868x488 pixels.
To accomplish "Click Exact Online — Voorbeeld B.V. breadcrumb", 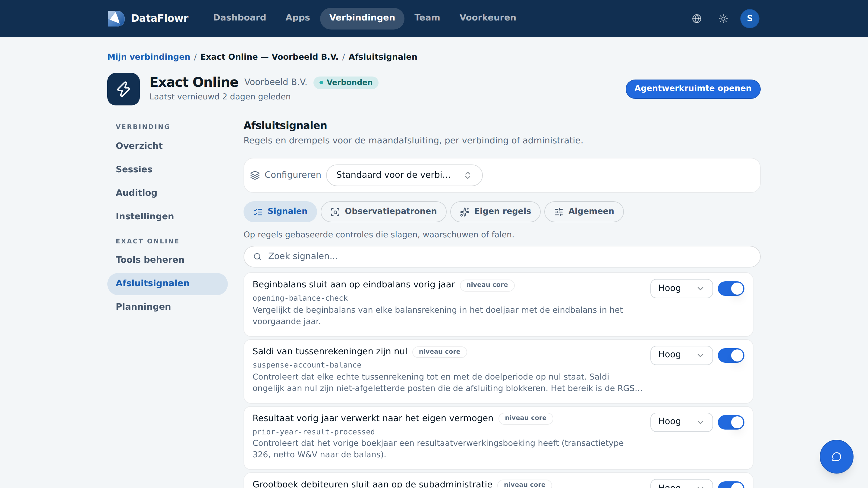I will coord(269,57).
